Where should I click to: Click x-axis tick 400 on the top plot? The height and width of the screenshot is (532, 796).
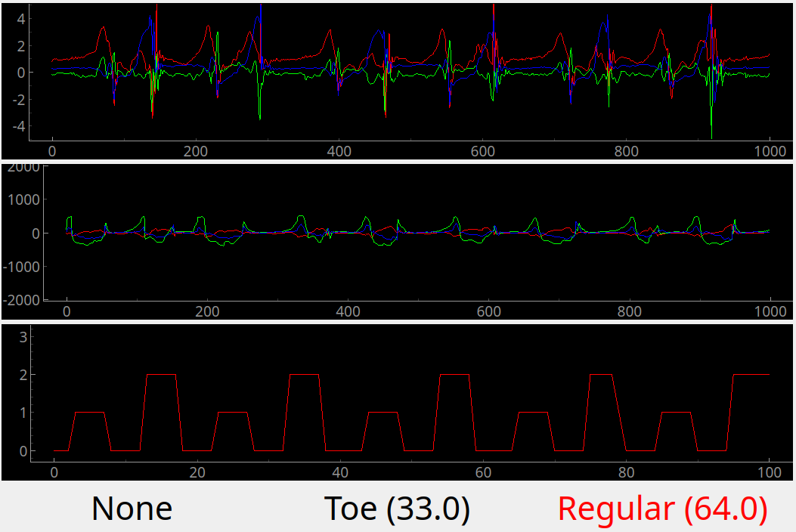(x=339, y=151)
